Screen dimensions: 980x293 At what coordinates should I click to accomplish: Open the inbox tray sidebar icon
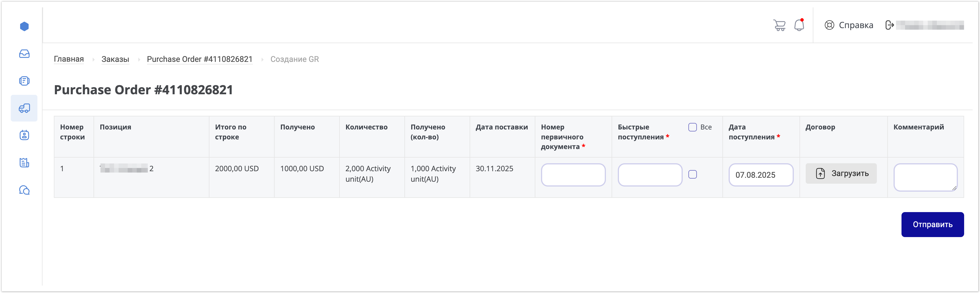(24, 54)
